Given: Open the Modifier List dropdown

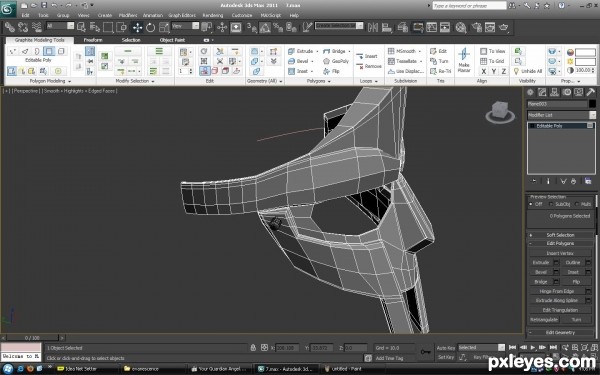Looking at the screenshot, I should click(561, 115).
